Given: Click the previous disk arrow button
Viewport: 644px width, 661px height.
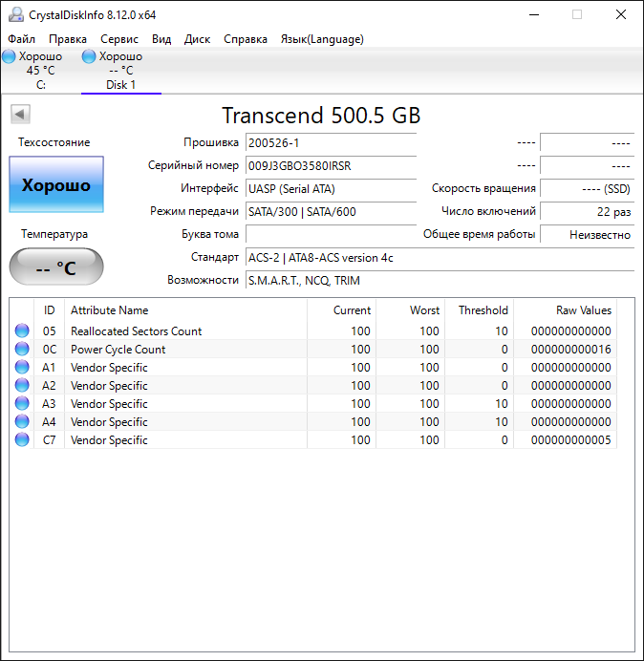Looking at the screenshot, I should [x=20, y=114].
